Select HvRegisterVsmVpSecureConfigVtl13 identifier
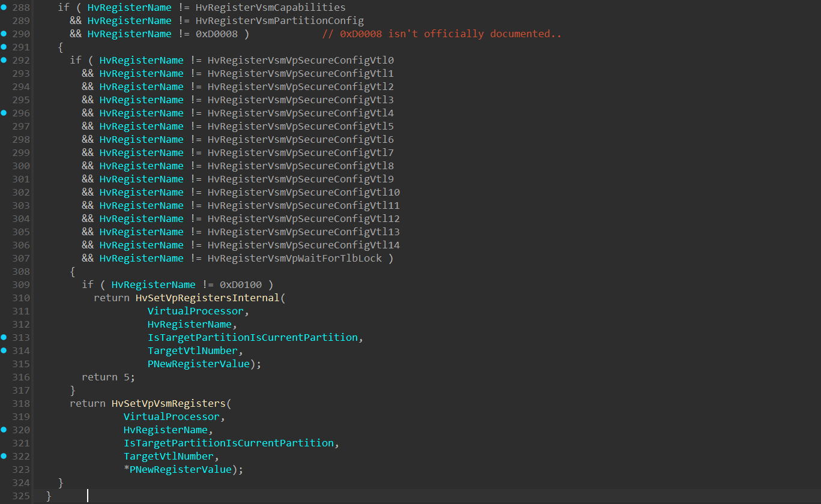821x504 pixels. (x=303, y=232)
